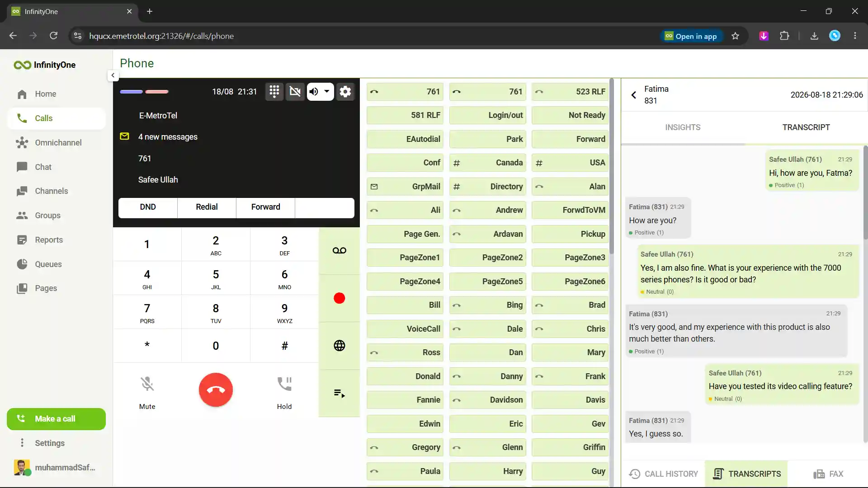868x488 pixels.
Task: Open Queues in sidebar
Action: tap(57, 264)
